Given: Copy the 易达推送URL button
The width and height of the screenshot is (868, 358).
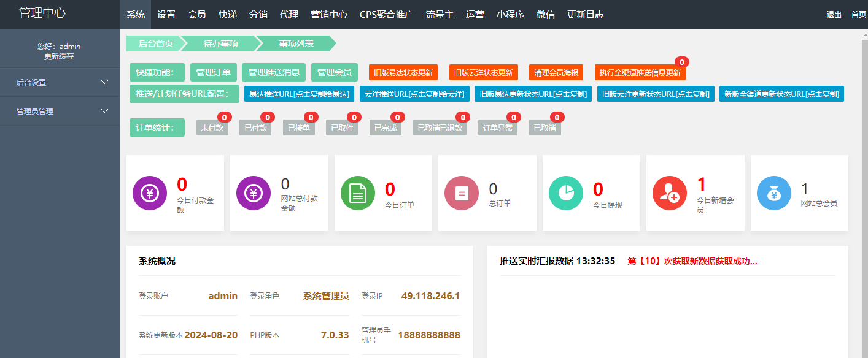Looking at the screenshot, I should click(299, 94).
